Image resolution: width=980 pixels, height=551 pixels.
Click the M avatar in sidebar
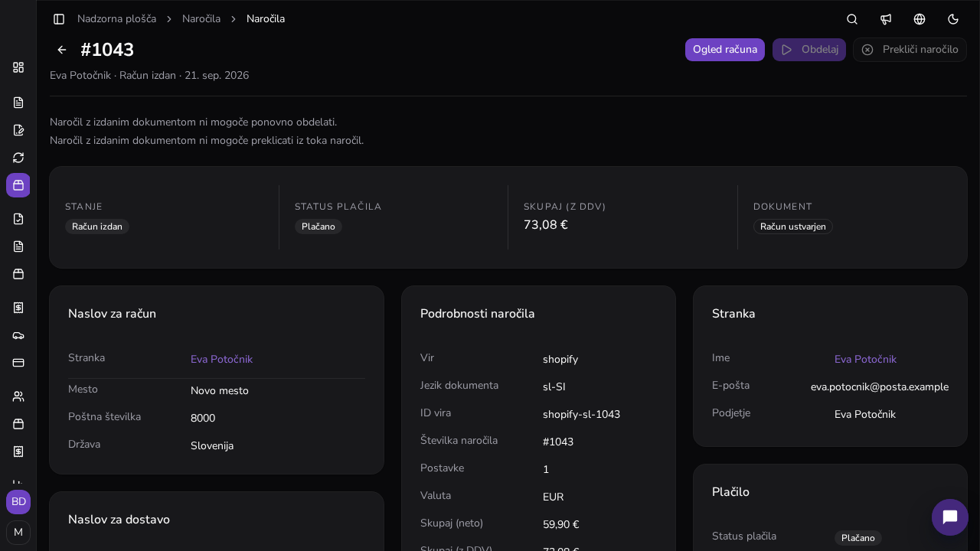coord(18,533)
